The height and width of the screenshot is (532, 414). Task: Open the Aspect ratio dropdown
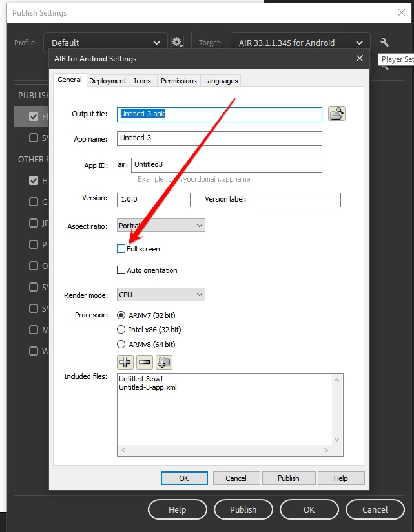click(x=161, y=226)
